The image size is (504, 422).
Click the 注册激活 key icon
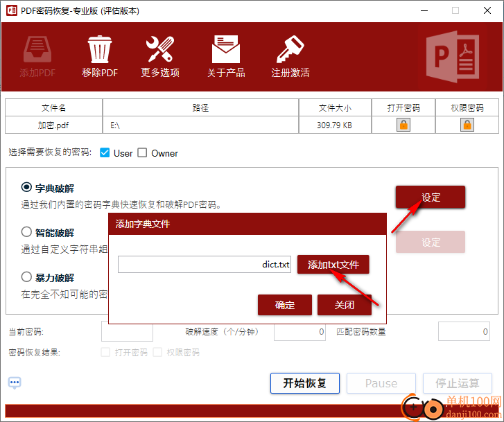click(x=290, y=49)
